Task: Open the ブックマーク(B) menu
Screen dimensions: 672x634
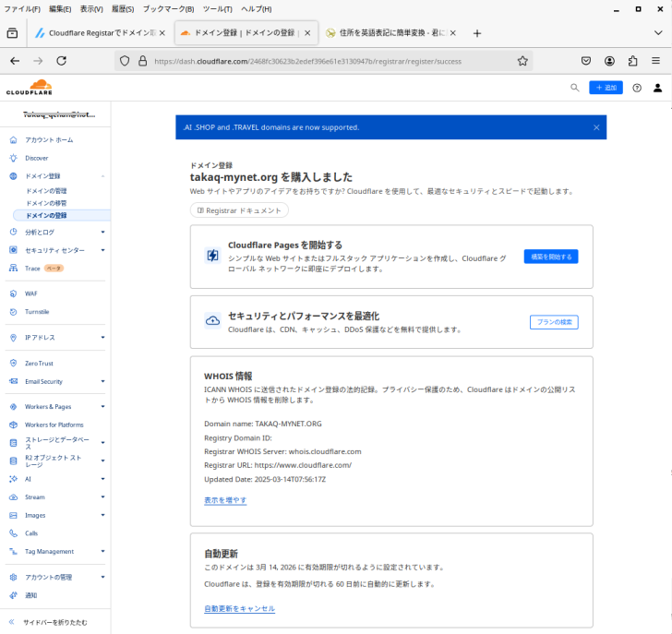Action: click(168, 9)
